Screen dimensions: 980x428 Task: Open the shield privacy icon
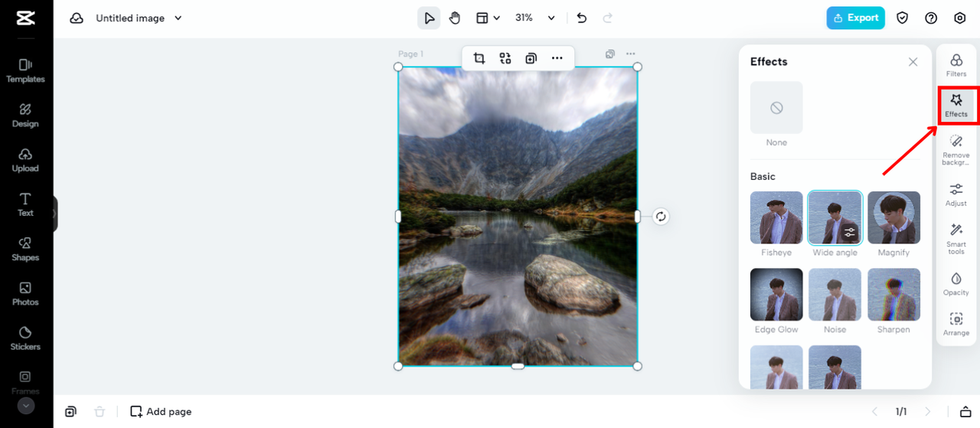[903, 18]
